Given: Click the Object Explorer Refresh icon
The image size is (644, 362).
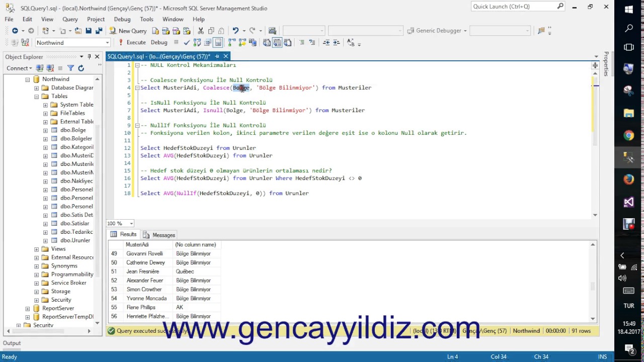Looking at the screenshot, I should point(81,68).
